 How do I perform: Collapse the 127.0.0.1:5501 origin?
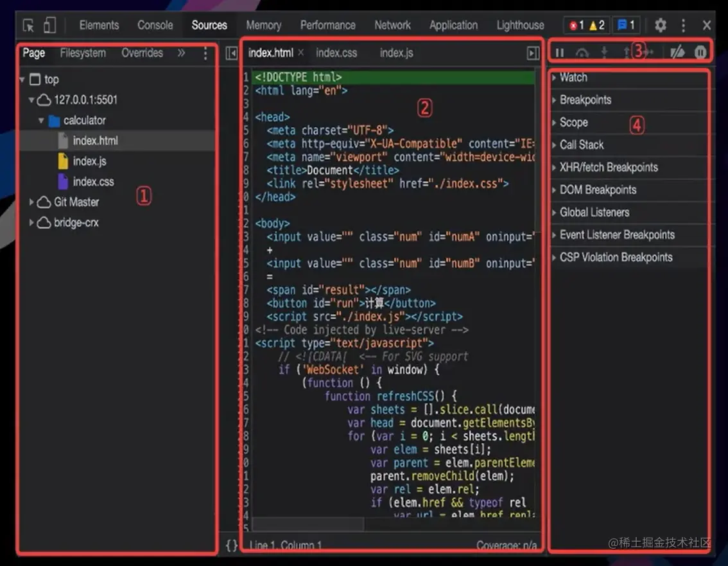click(31, 100)
